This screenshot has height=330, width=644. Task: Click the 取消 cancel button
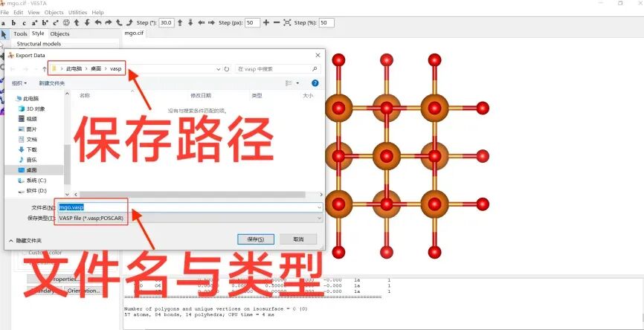(x=298, y=239)
